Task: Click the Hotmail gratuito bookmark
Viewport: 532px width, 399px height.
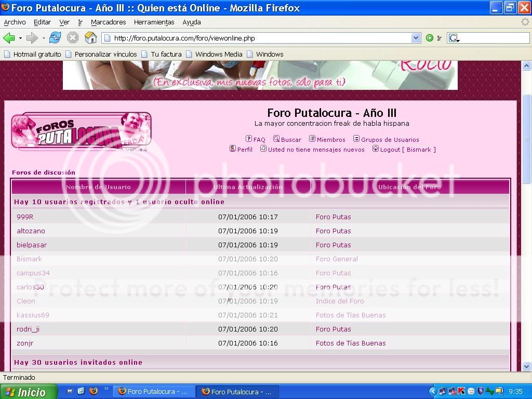Action: (x=32, y=54)
